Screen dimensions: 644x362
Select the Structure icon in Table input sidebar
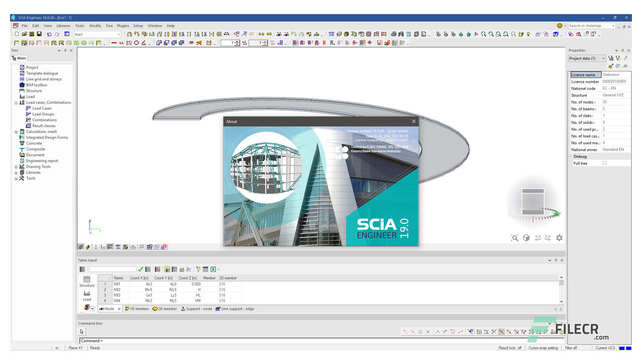tap(87, 282)
